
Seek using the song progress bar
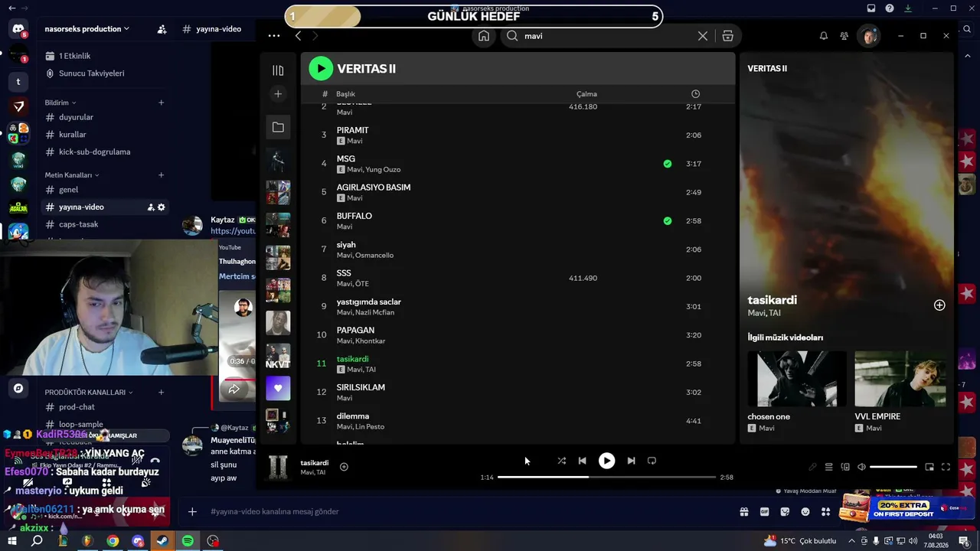606,477
